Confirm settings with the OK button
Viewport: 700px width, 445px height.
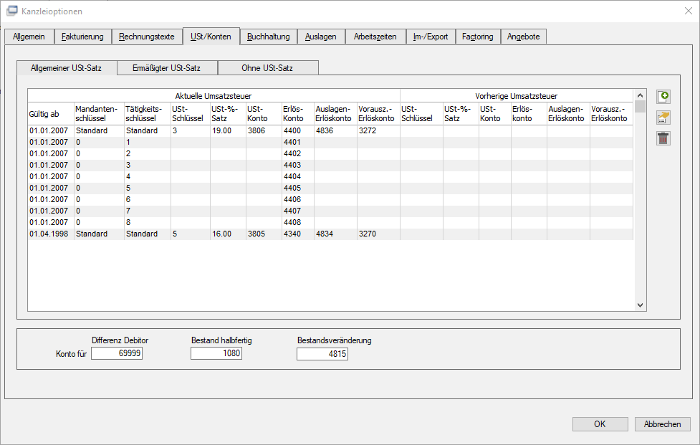pyautogui.click(x=600, y=424)
